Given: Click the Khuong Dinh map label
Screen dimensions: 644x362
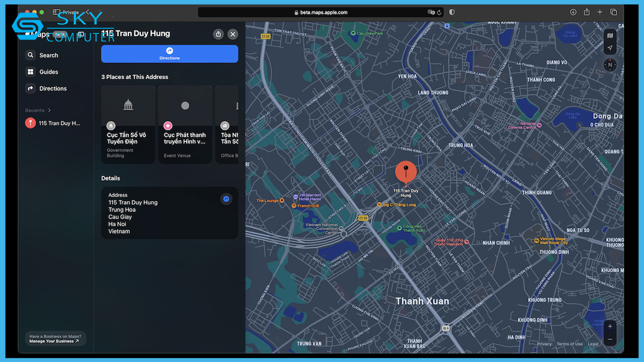Looking at the screenshot, I should click(533, 320).
